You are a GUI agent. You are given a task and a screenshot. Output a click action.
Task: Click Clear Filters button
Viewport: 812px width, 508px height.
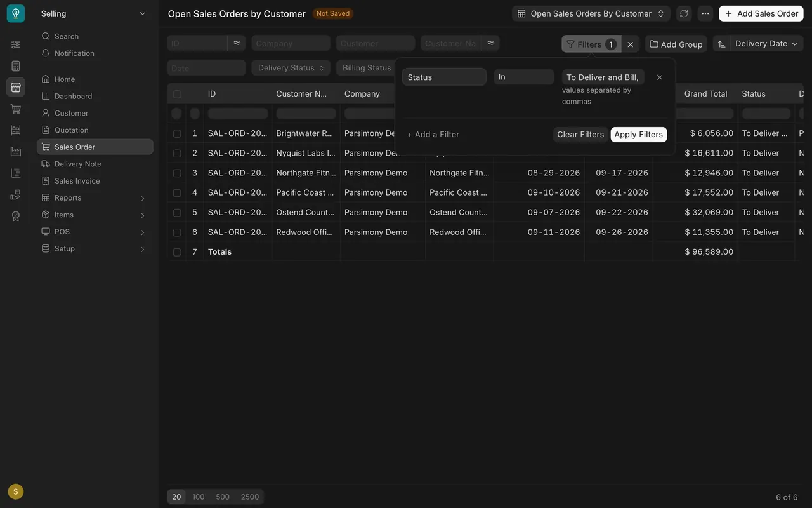point(580,135)
